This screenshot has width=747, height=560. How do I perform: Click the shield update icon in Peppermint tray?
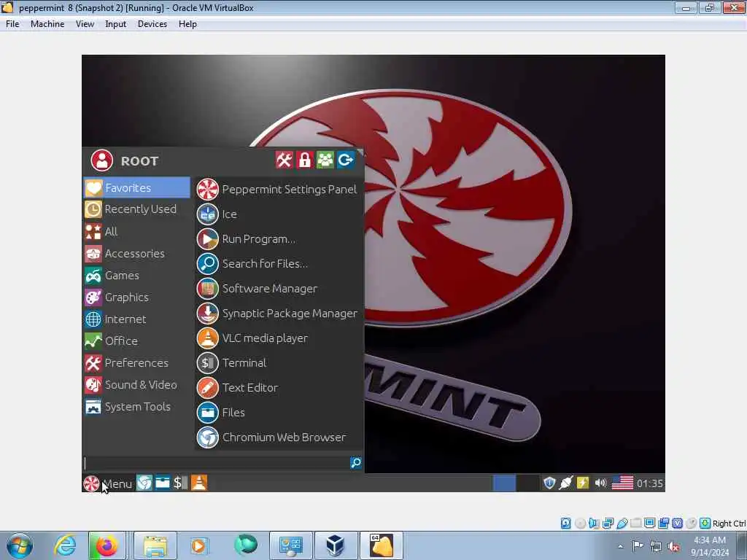[x=549, y=483]
